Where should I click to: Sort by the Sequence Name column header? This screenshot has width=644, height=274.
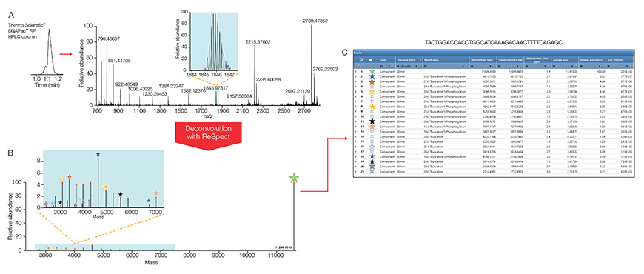click(406, 60)
